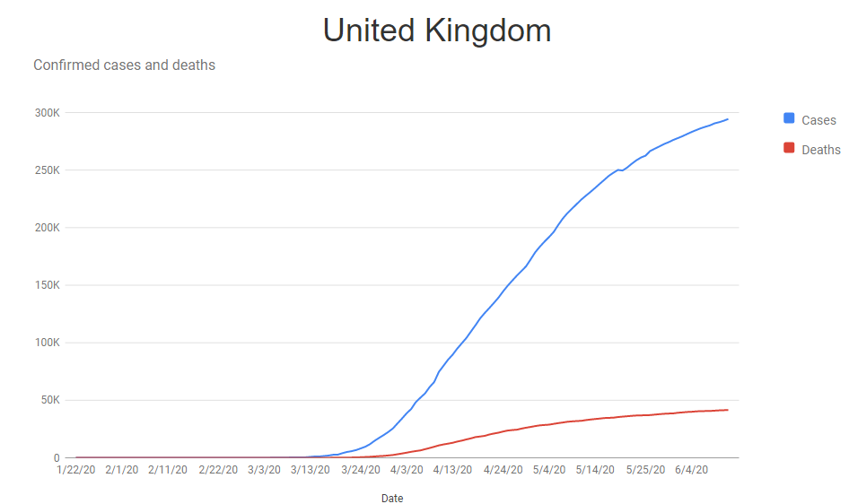Click the right end of the red Deaths line

727,410
